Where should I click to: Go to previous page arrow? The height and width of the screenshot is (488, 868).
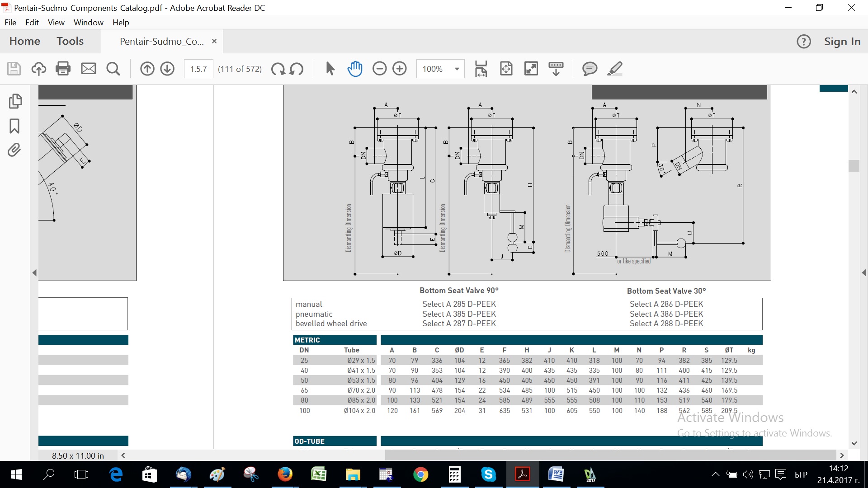[x=147, y=69]
